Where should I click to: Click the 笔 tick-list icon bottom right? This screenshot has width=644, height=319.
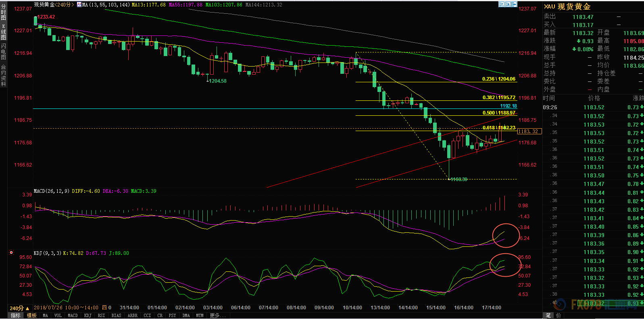548,315
